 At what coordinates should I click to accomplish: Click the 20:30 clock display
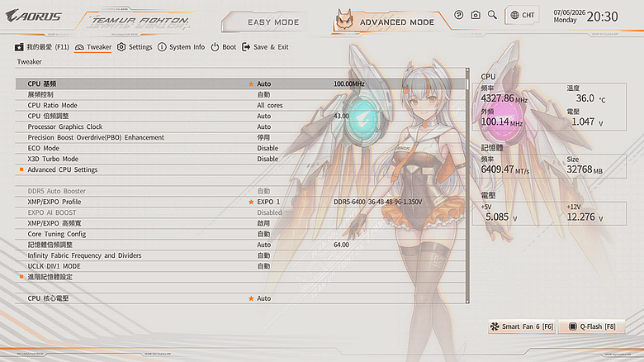click(602, 17)
